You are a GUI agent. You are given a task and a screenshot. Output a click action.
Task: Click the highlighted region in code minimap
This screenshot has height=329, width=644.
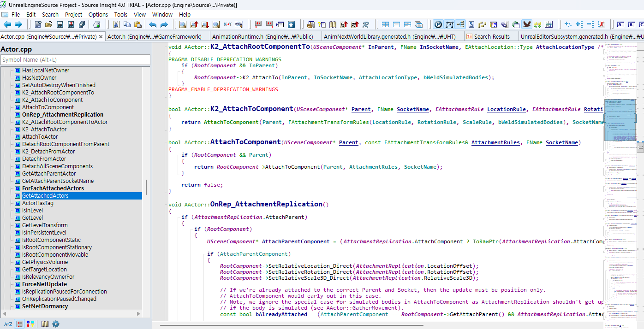point(620,120)
